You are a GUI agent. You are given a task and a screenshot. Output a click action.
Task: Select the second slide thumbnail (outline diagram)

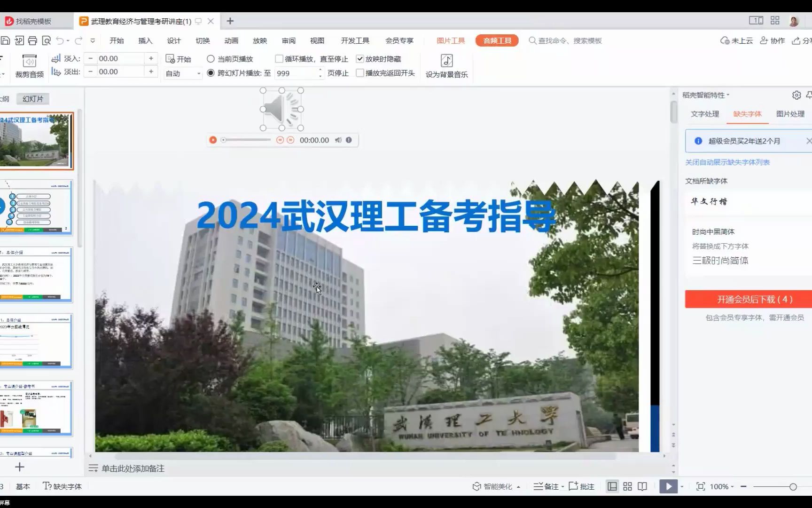(36, 207)
